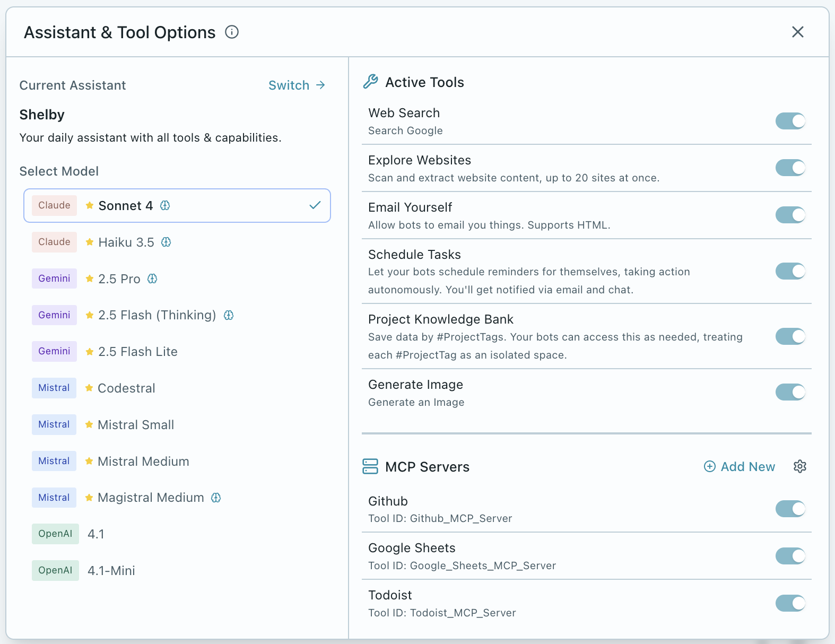Click the star icon beside 2.5 Flash (Thinking)

[x=90, y=315]
